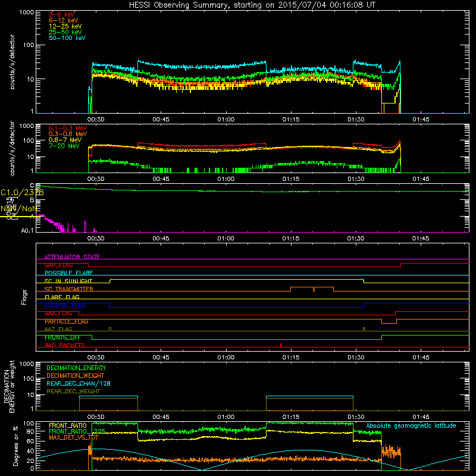Click the REAR_DEC_WEIGHT legend entry

pos(73,392)
